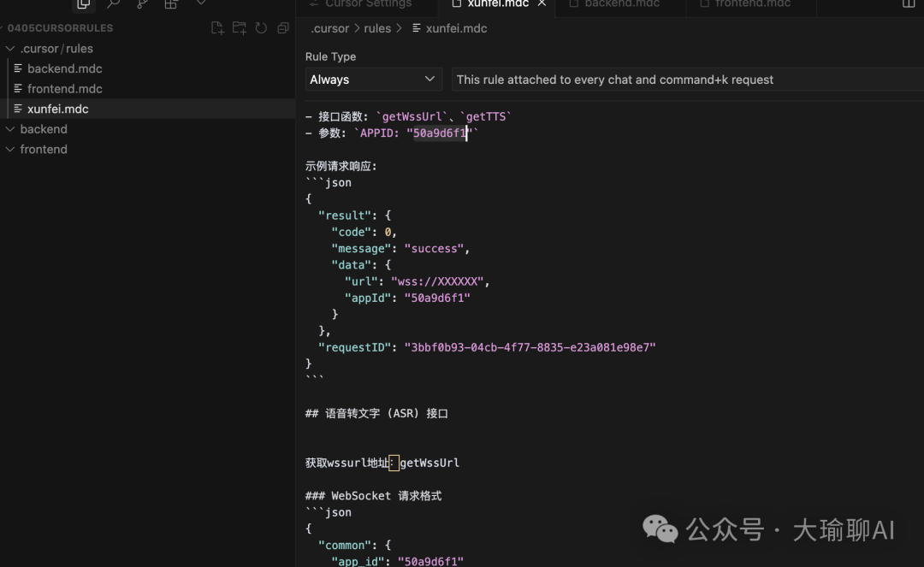
Task: Click the "## 语音转文字 (ASR) 接口" heading
Action: tap(376, 413)
